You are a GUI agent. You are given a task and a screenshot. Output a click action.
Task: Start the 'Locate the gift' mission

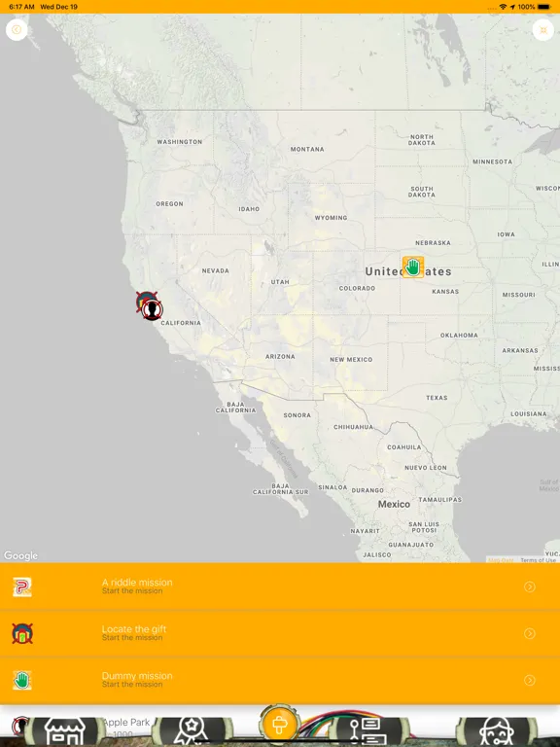click(x=280, y=633)
